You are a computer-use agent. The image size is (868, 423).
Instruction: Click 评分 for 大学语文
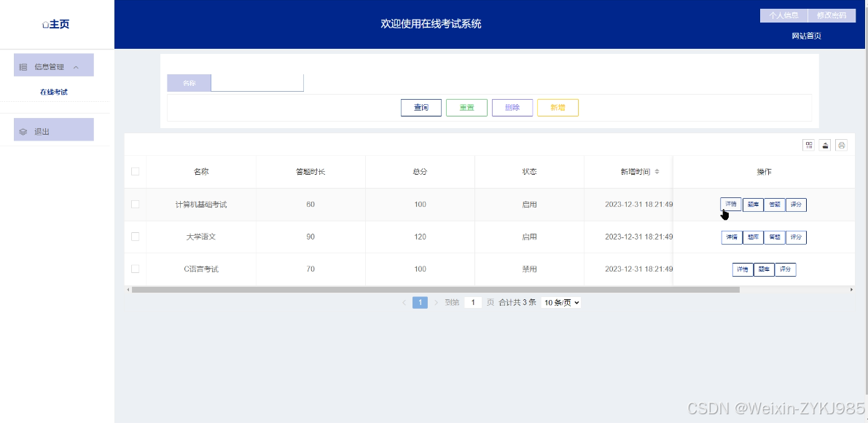(x=796, y=237)
